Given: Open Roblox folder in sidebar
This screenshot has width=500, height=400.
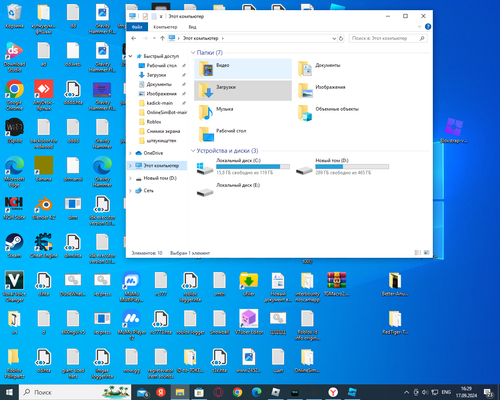Looking at the screenshot, I should click(x=154, y=122).
